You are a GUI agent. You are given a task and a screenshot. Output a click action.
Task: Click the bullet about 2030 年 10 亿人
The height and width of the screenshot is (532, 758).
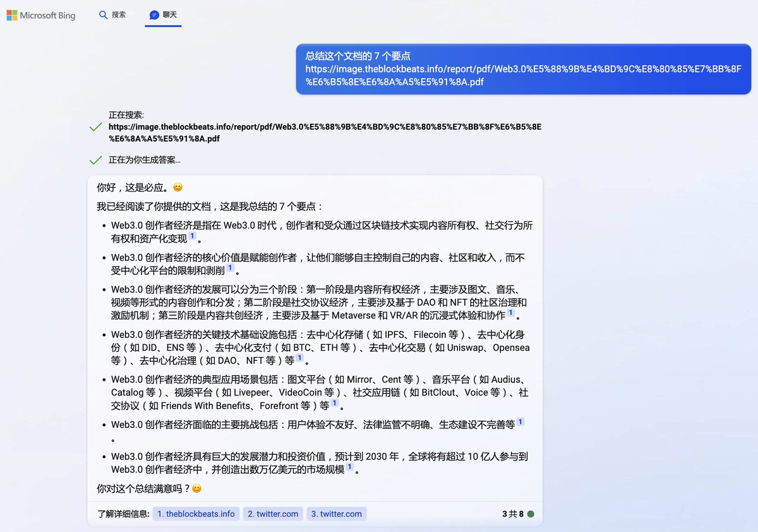pos(320,463)
